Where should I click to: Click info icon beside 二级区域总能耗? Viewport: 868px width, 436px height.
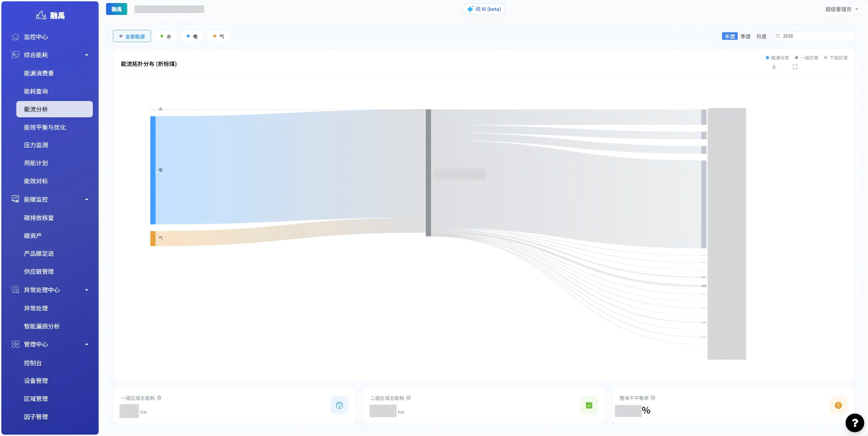(408, 398)
